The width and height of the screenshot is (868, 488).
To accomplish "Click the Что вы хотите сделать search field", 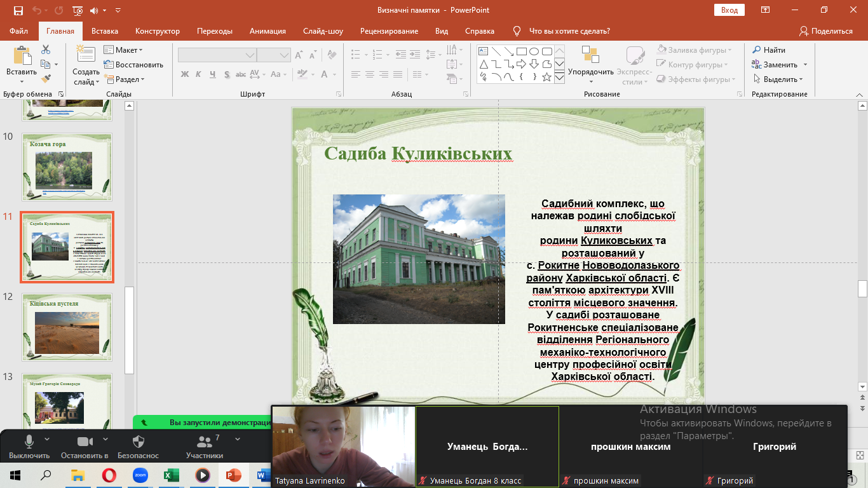I will point(569,31).
